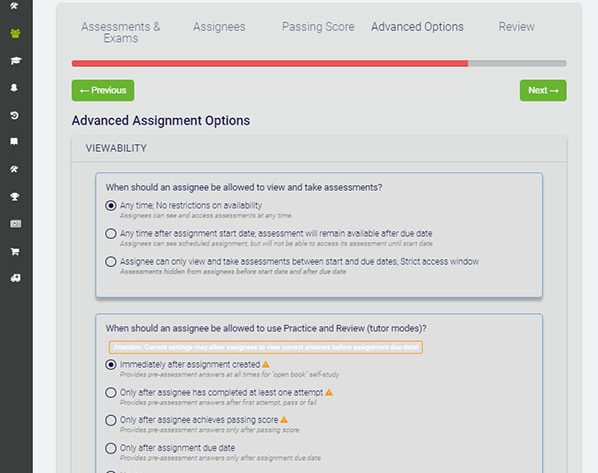
Task: Choose 'Any time after assignment start date' option
Action: click(111, 233)
